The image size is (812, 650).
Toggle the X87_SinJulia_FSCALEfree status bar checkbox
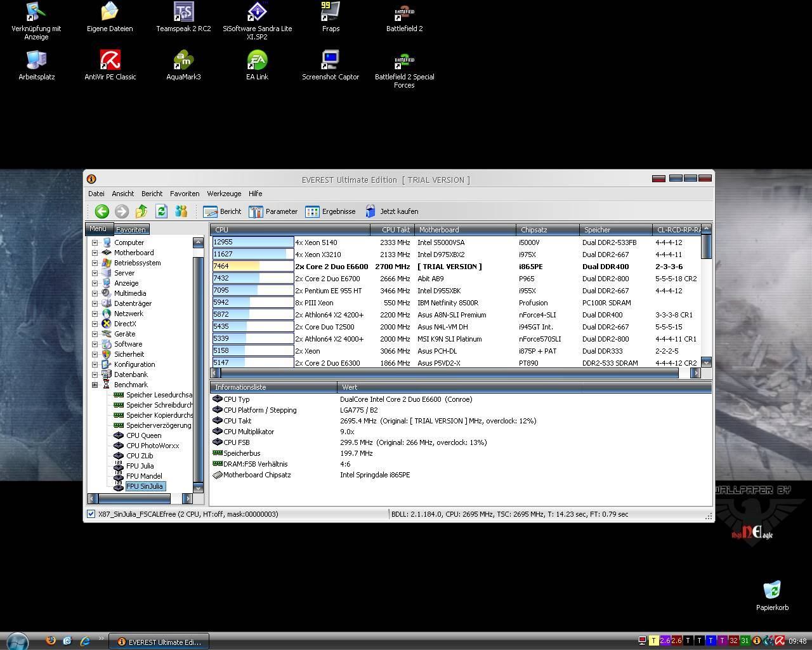[x=91, y=514]
